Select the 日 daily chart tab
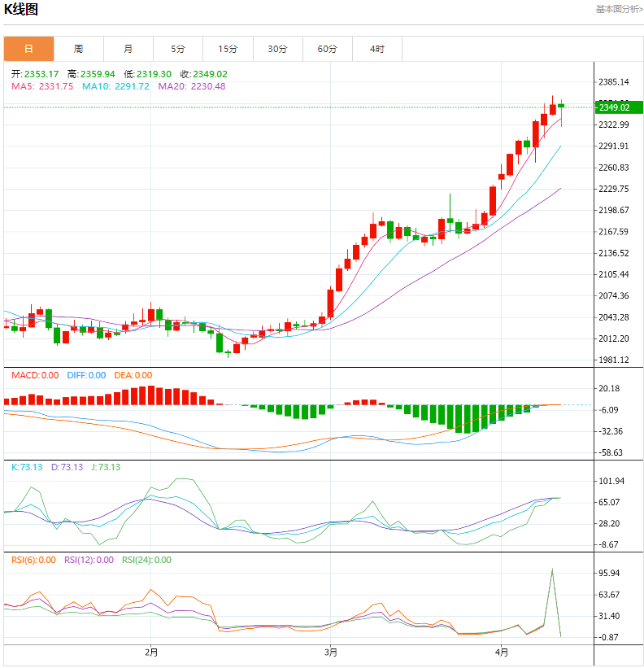The image size is (644, 668). coord(29,49)
